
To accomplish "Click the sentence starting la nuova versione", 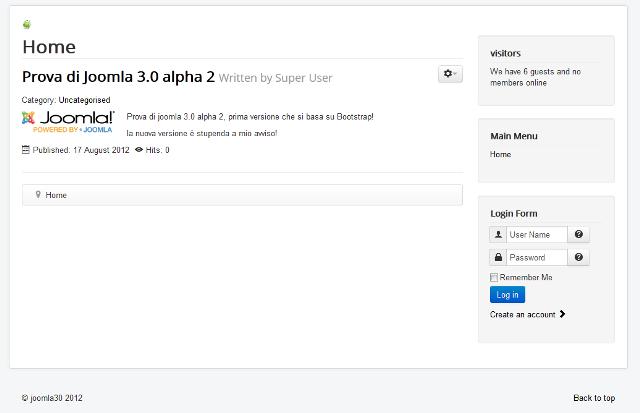I will click(x=202, y=133).
